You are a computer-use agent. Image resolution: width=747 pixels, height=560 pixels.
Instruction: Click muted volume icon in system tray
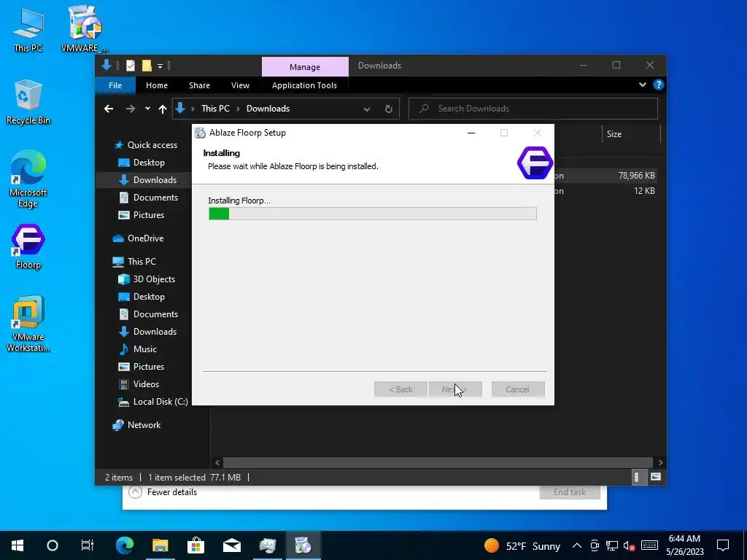point(629,545)
